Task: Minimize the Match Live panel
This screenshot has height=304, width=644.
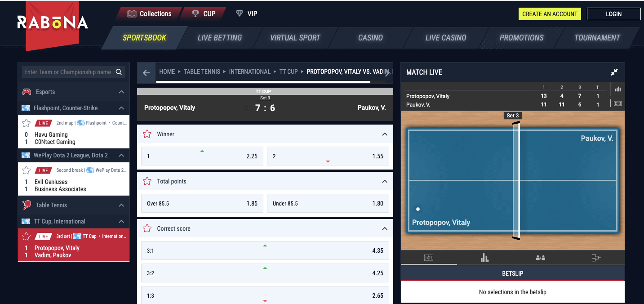Action: tap(614, 72)
